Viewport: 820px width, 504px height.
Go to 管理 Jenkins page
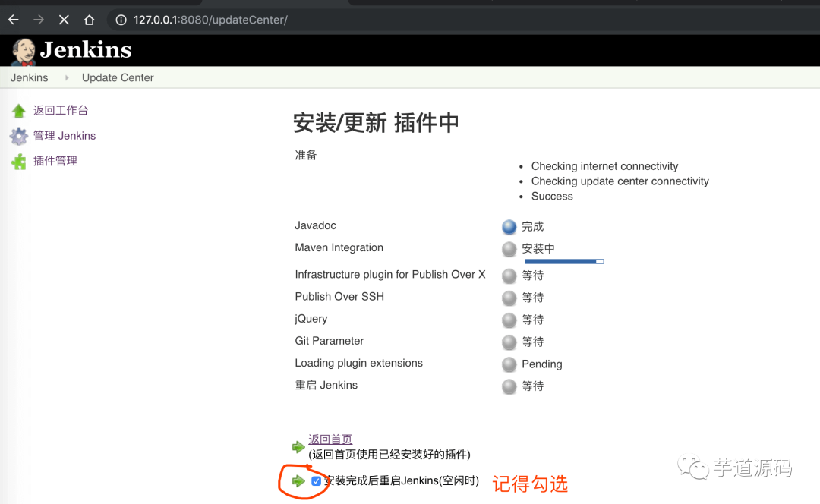(x=64, y=136)
